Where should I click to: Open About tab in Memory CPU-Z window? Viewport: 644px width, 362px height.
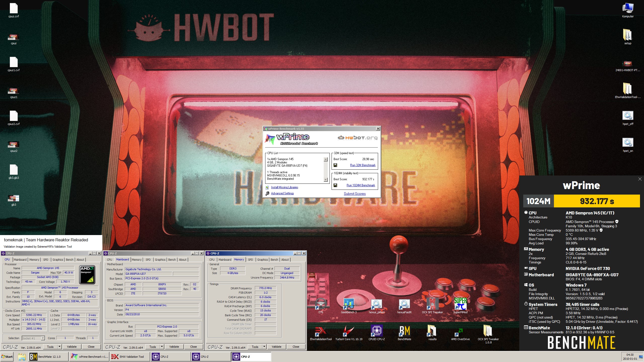click(285, 260)
